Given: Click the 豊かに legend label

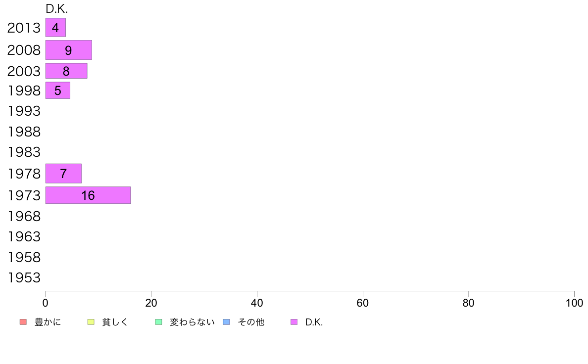Looking at the screenshot, I should 48,322.
